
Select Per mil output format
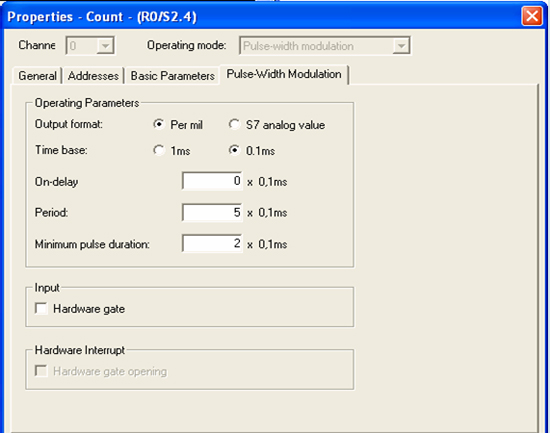coord(159,125)
